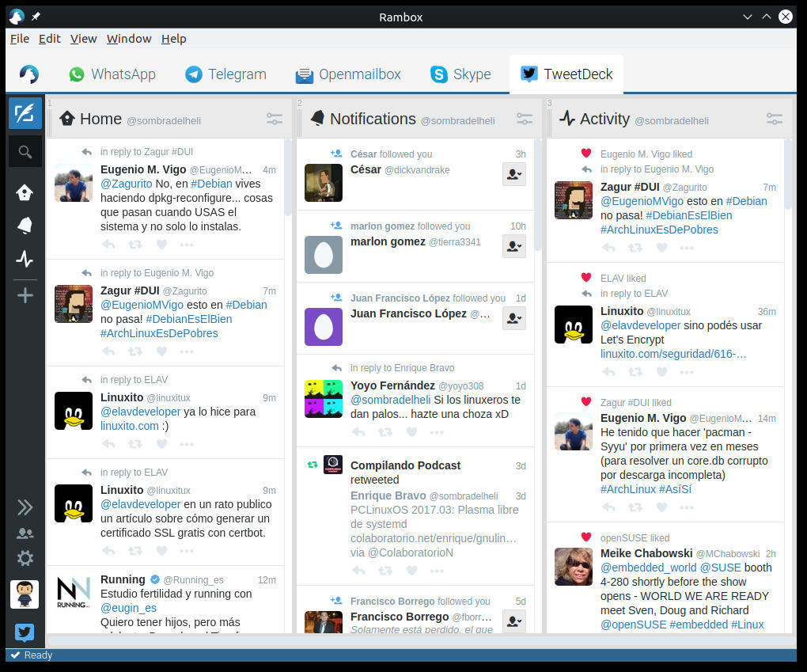The width and height of the screenshot is (807, 672).
Task: Click the @eugin_es mention in Running tweet
Action: coord(129,608)
